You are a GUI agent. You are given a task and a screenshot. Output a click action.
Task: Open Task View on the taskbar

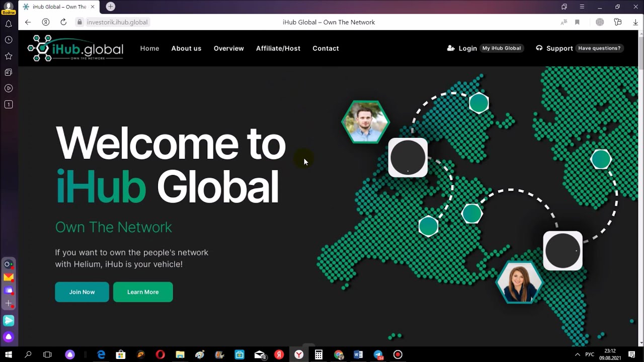tap(47, 354)
